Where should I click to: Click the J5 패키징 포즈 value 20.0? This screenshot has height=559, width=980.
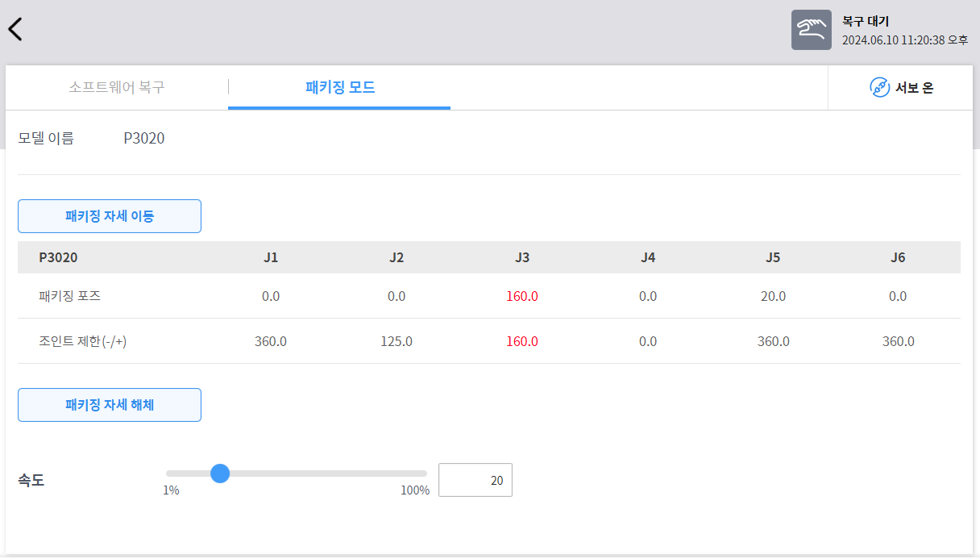click(773, 296)
